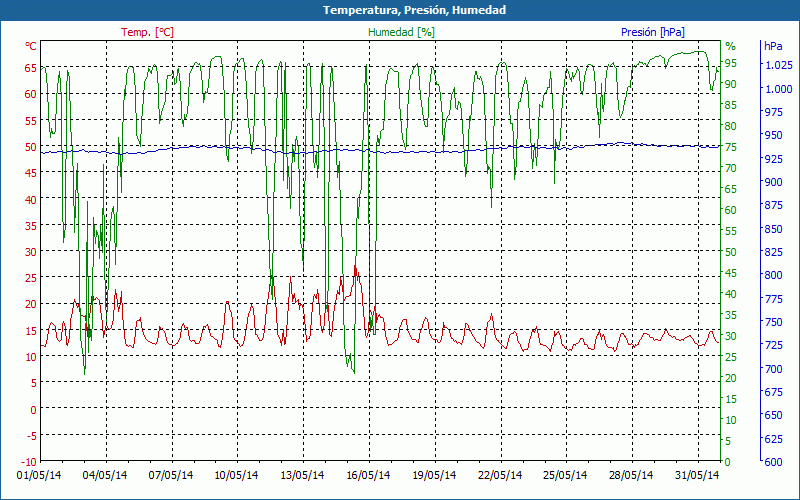The width and height of the screenshot is (800, 500).
Task: Click the red '°C' unit label
Action: coord(31,46)
